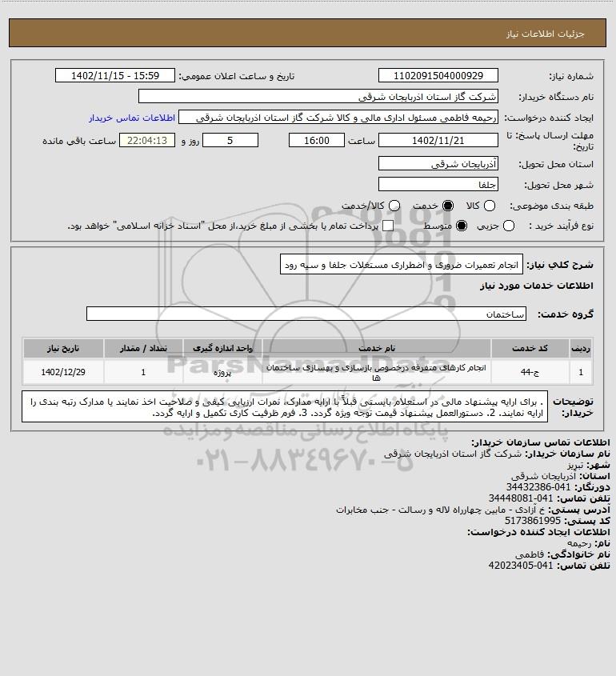Click the need date cell 1402/12/29
The image size is (616, 676).
coord(63,372)
